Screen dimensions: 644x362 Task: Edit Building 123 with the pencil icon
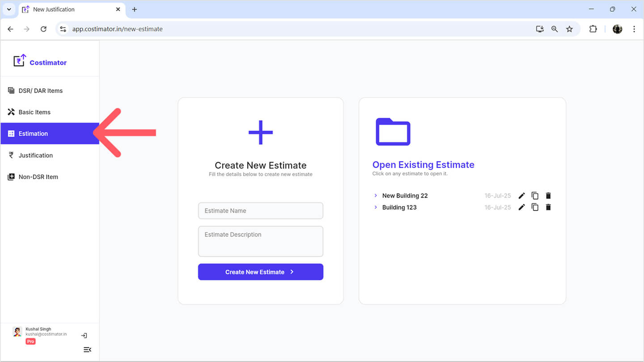(x=521, y=207)
